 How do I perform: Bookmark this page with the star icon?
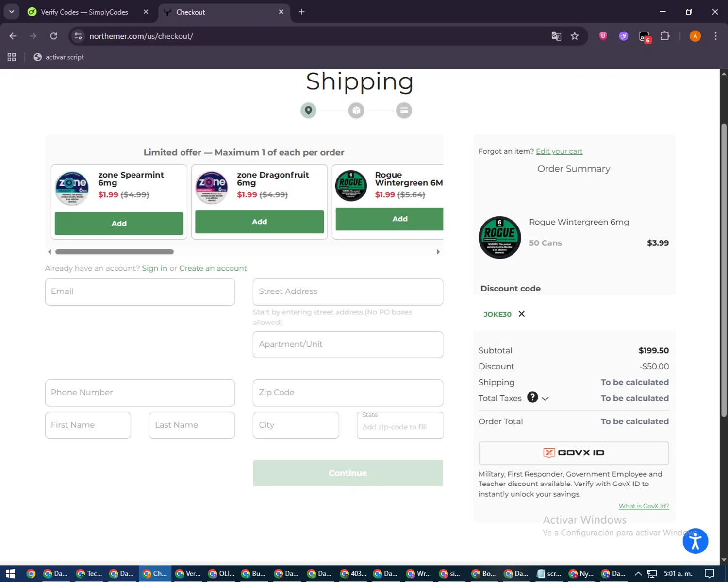575,36
